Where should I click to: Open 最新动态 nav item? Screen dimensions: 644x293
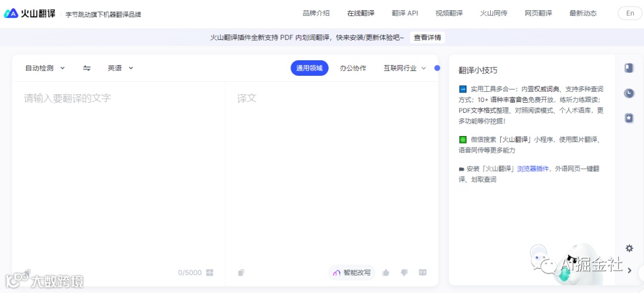583,13
